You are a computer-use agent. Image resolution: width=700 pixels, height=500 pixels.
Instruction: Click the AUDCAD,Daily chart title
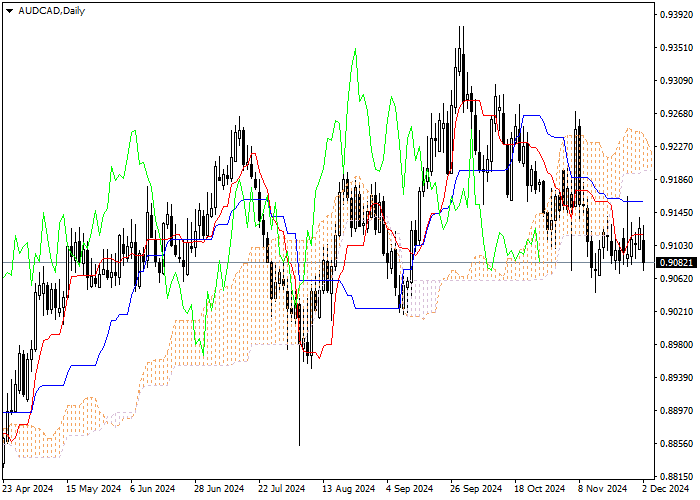(x=51, y=11)
